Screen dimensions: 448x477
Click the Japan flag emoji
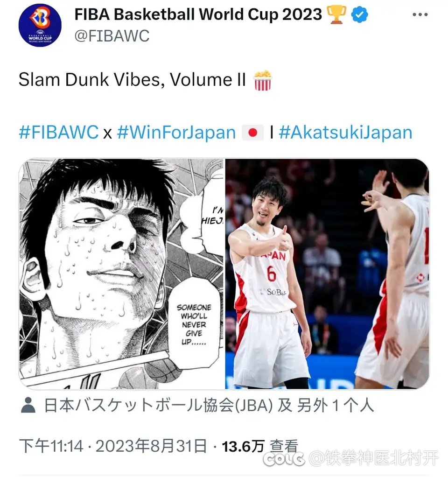[x=253, y=133]
